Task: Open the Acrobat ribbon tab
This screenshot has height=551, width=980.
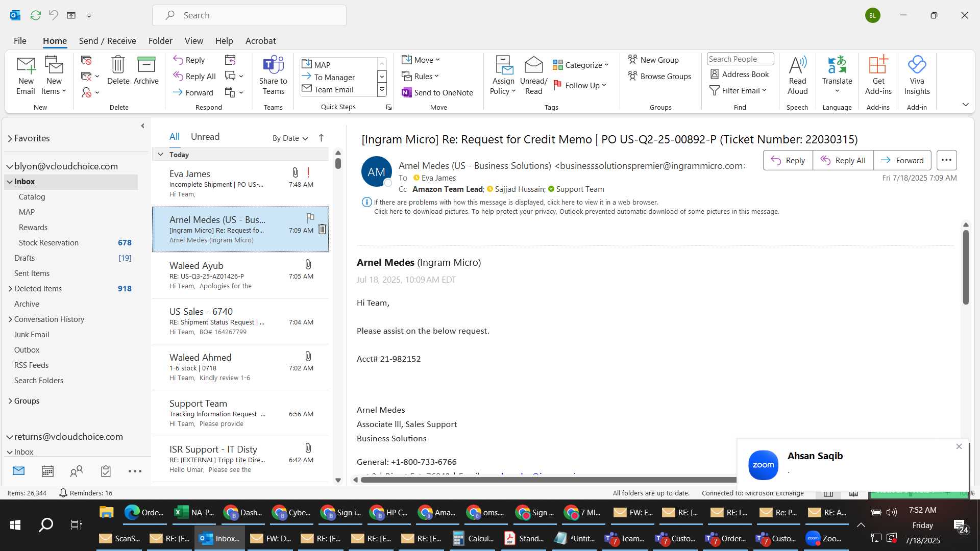Action: (x=260, y=41)
